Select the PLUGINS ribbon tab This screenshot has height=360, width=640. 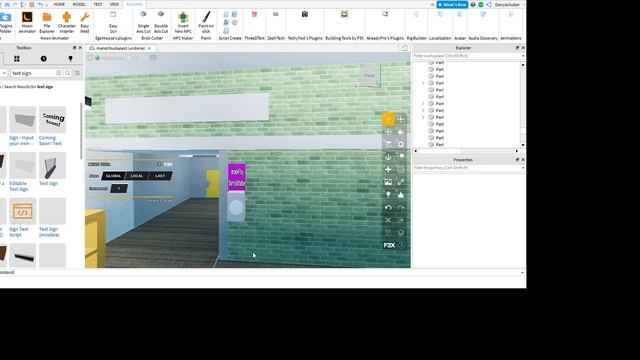pyautogui.click(x=134, y=4)
